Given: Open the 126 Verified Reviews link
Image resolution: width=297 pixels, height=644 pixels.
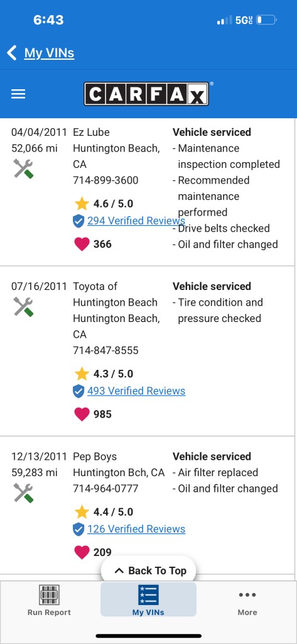Looking at the screenshot, I should click(136, 529).
